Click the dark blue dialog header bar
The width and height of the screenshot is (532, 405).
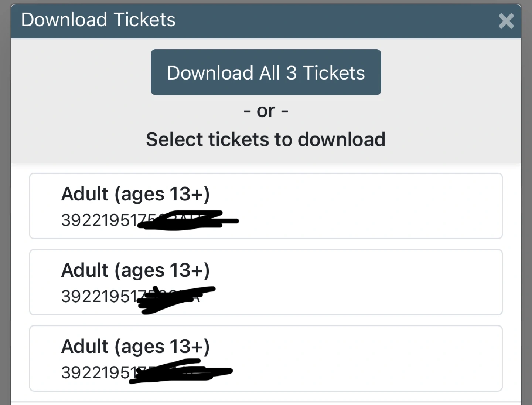coord(332,21)
